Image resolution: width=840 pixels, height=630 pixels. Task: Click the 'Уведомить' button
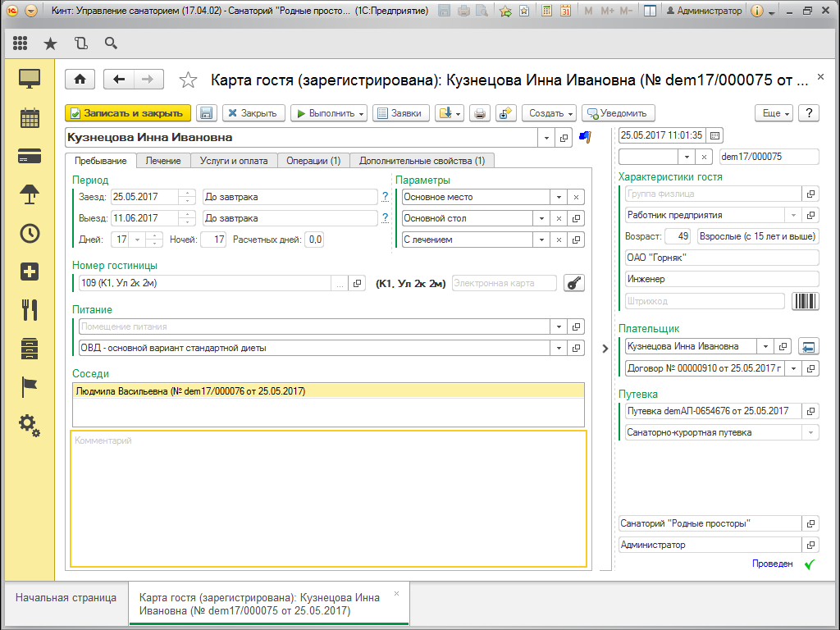(x=616, y=113)
